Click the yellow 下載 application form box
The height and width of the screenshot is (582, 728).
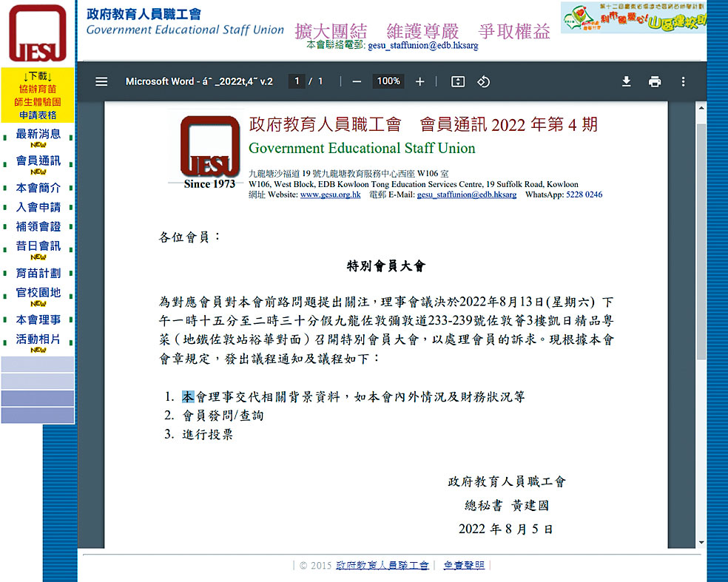[38, 95]
